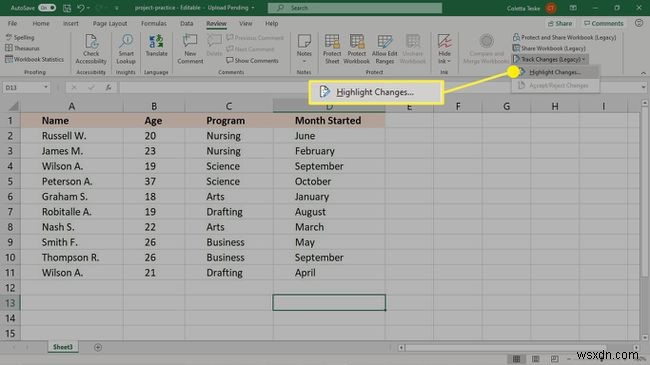Switch to Normal view icon
Viewport: 650px width, 365px height.
click(517, 359)
